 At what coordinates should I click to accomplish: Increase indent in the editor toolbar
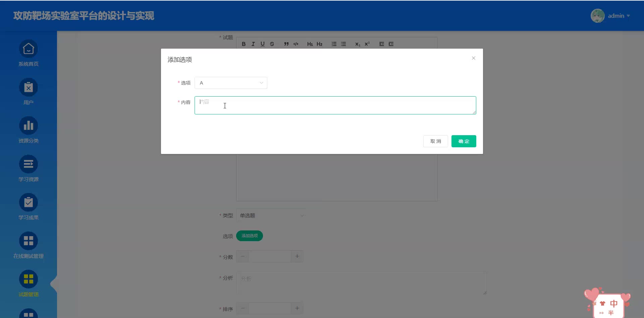pos(391,44)
